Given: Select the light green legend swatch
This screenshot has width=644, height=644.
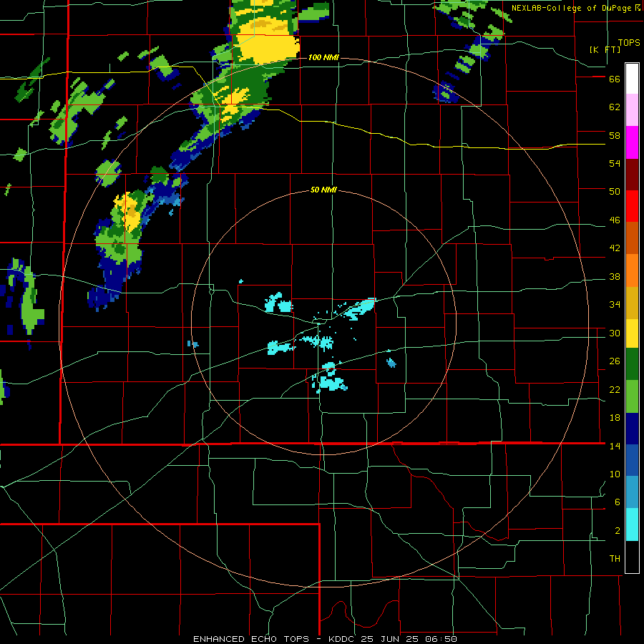Looking at the screenshot, I should pyautogui.click(x=632, y=396).
